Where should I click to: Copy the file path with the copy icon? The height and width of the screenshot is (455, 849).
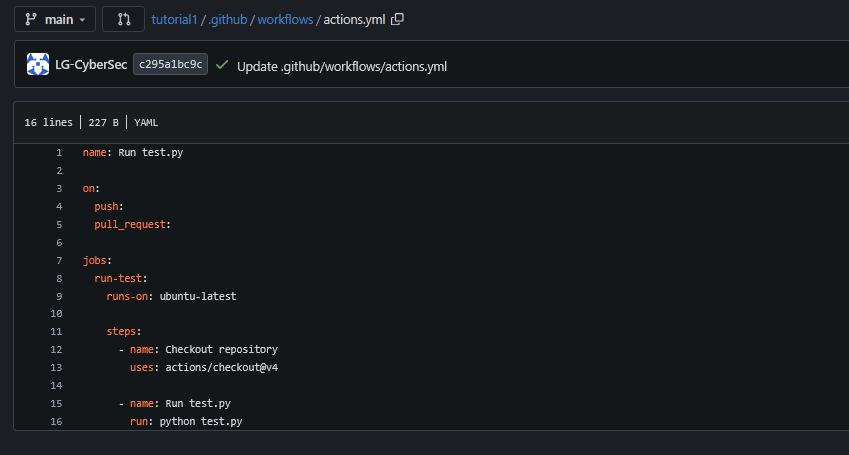tap(398, 19)
